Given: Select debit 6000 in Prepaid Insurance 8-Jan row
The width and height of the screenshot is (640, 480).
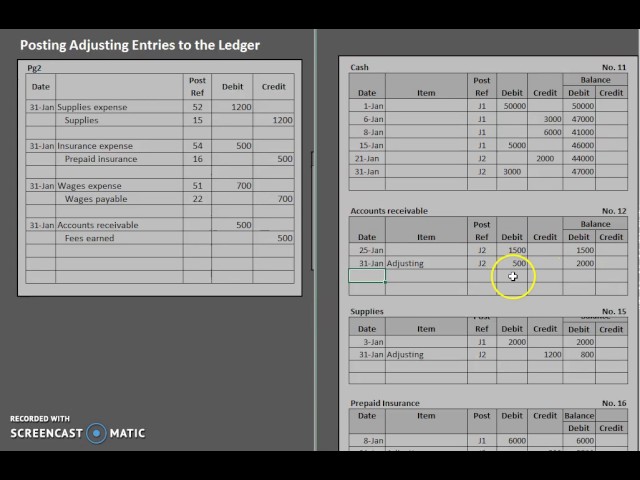Looking at the screenshot, I should pos(512,441).
